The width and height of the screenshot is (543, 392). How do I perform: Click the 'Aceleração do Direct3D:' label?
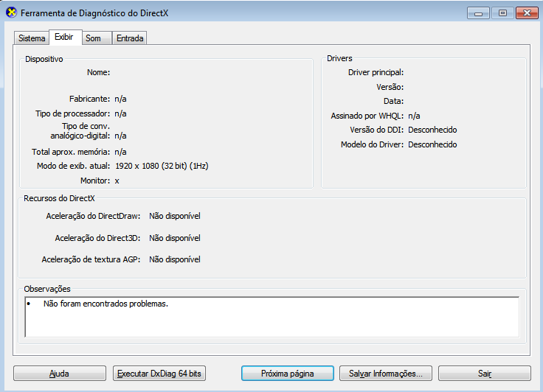97,238
